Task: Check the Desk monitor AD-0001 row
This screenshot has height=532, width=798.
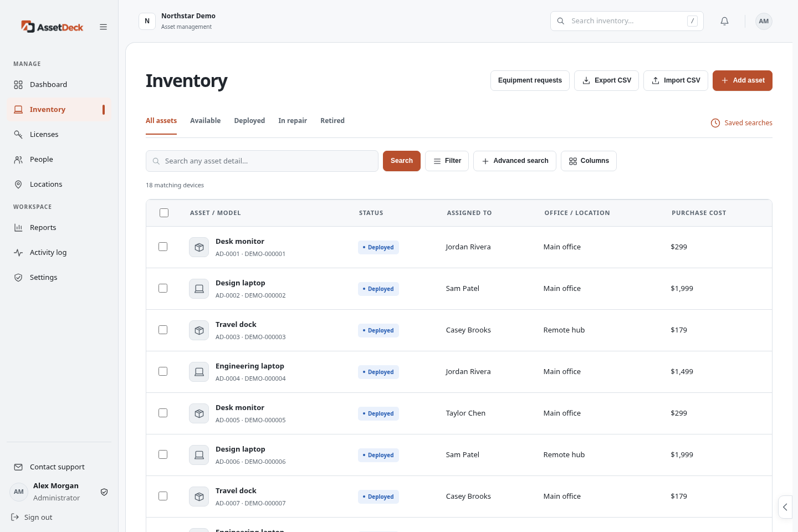Action: (163, 247)
